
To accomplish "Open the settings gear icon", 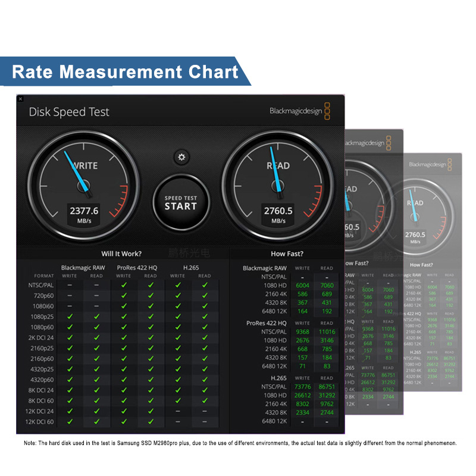I will pyautogui.click(x=181, y=157).
